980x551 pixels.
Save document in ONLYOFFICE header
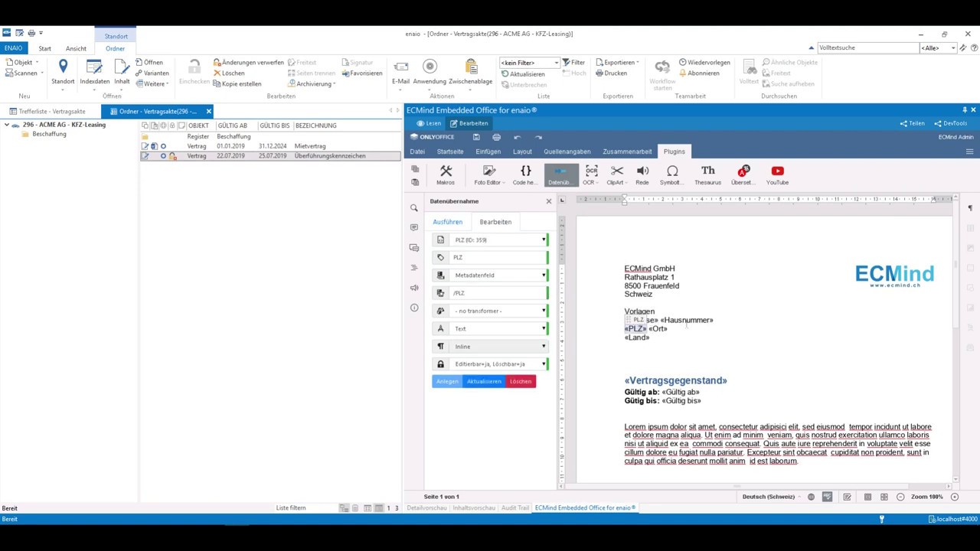(x=476, y=137)
